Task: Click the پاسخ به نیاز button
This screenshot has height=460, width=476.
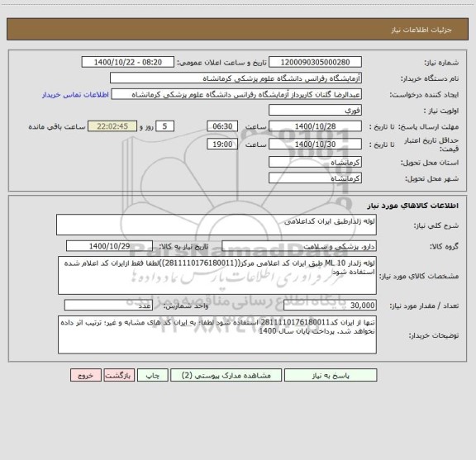Action: click(331, 375)
